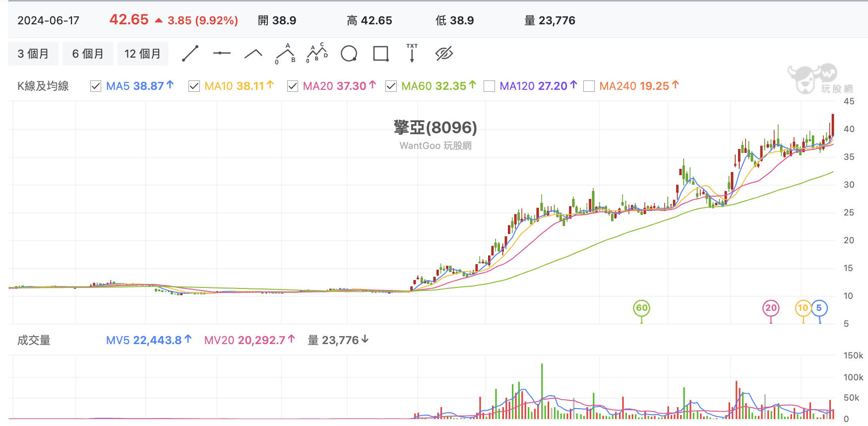Uncheck the MA10 moving average checkbox
This screenshot has width=868, height=426.
click(x=194, y=86)
